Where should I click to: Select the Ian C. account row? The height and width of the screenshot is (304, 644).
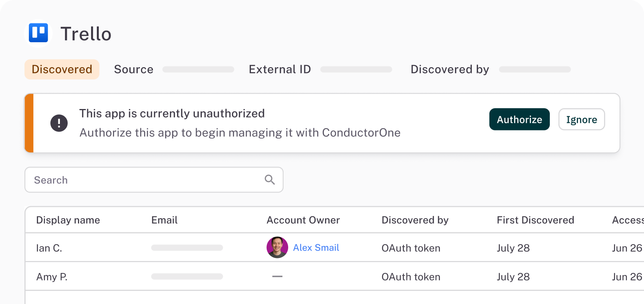pos(49,248)
